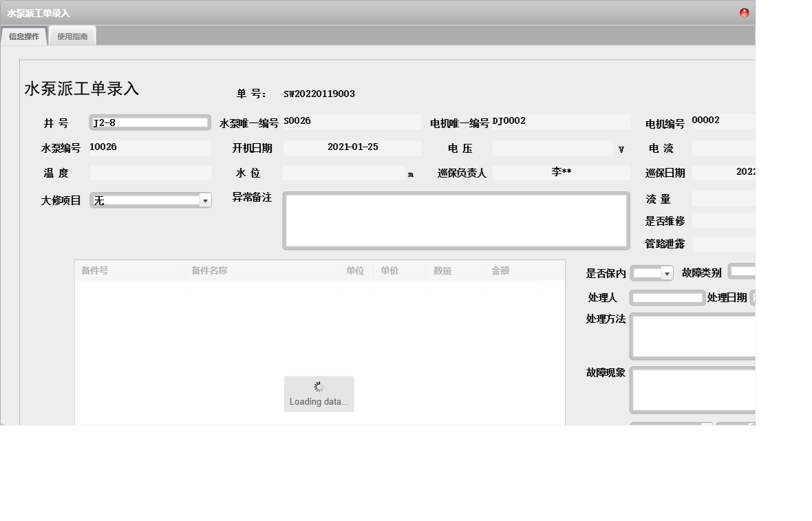Open the 使用指南 tab
Viewport: 812px width, 521px height.
(x=72, y=36)
